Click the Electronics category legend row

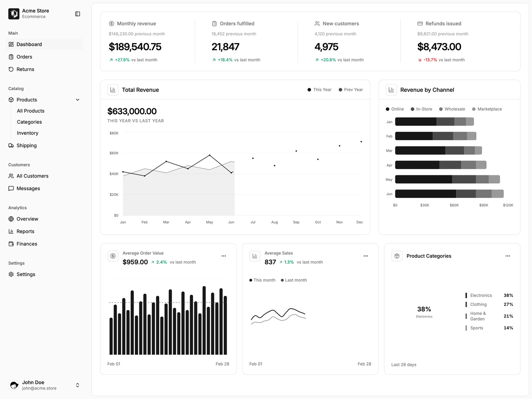point(489,295)
